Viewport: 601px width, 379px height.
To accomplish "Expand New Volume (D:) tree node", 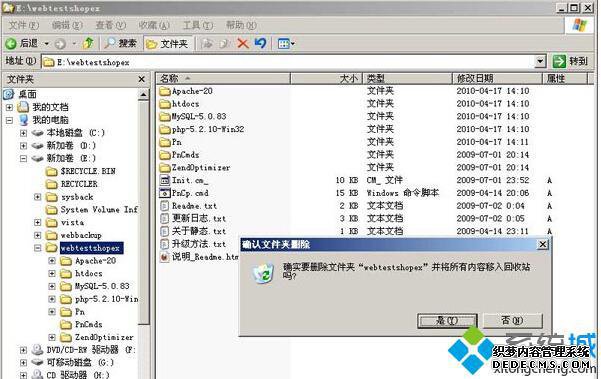I will [x=23, y=146].
